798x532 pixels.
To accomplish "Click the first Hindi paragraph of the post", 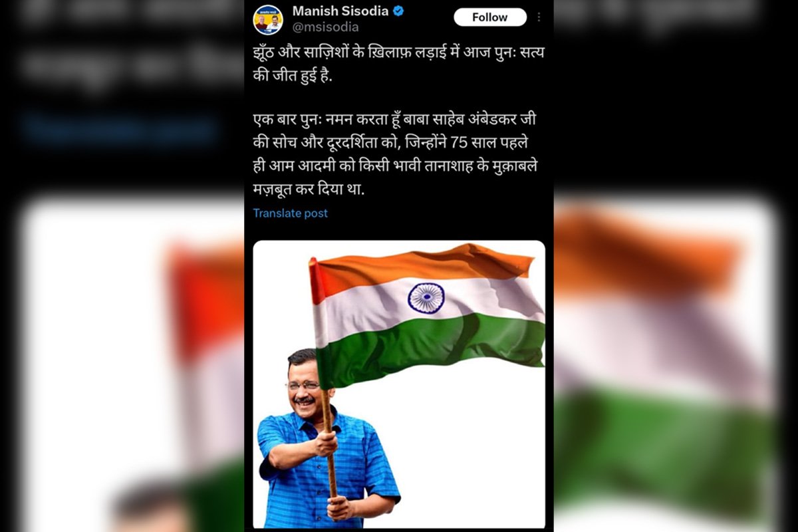I will (398, 65).
